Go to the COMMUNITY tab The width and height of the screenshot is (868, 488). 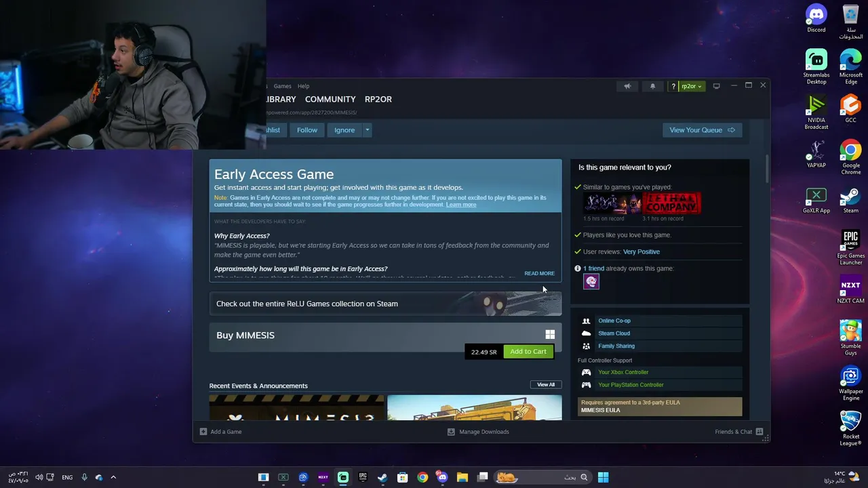pos(330,99)
